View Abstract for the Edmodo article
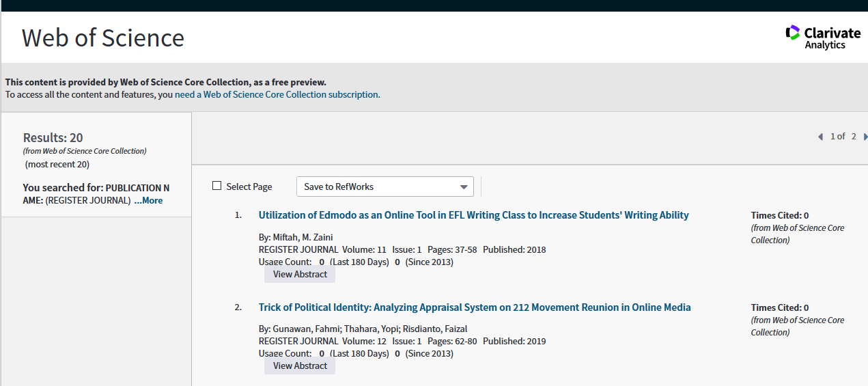The image size is (868, 386). tap(300, 274)
